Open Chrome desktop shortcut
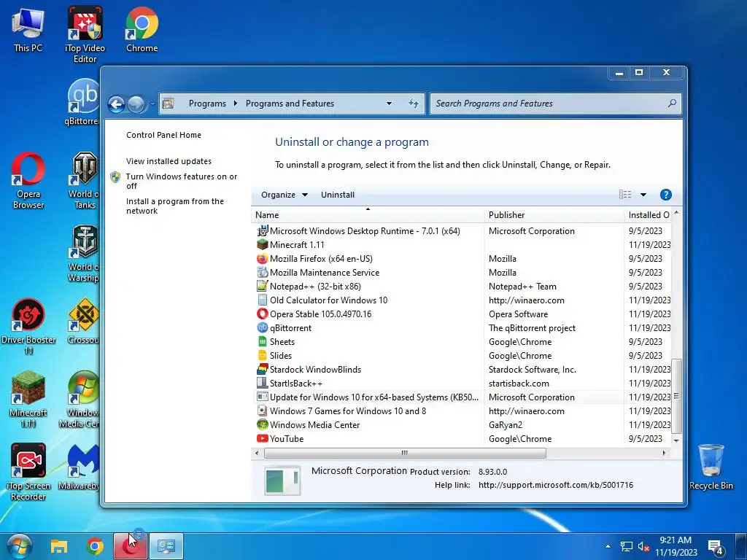Screen dimensions: 747x560 coord(142,29)
